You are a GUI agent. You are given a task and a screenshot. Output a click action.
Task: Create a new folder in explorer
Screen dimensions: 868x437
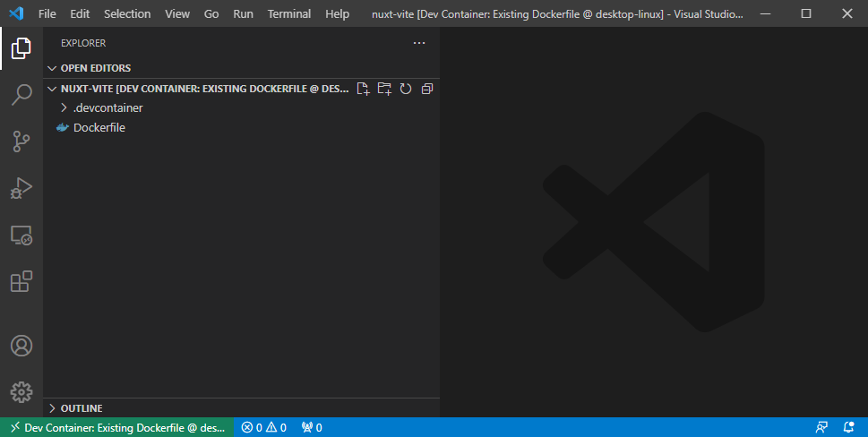[384, 89]
